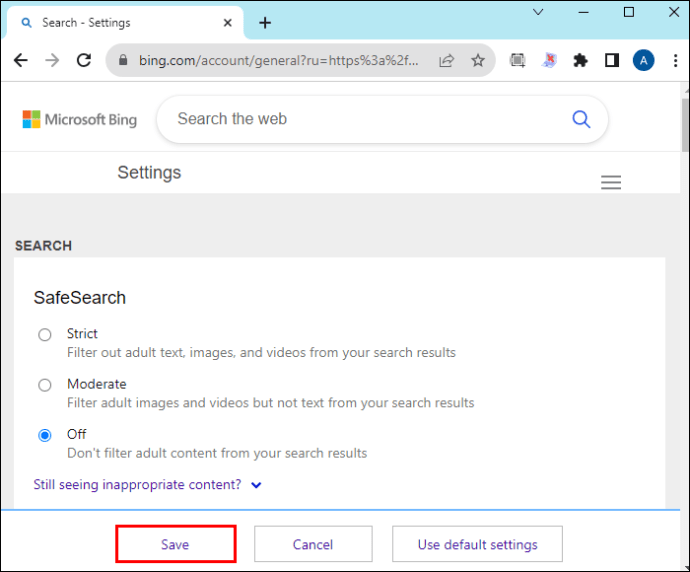Open the Bing hamburger menu
The image size is (690, 572).
(x=611, y=182)
